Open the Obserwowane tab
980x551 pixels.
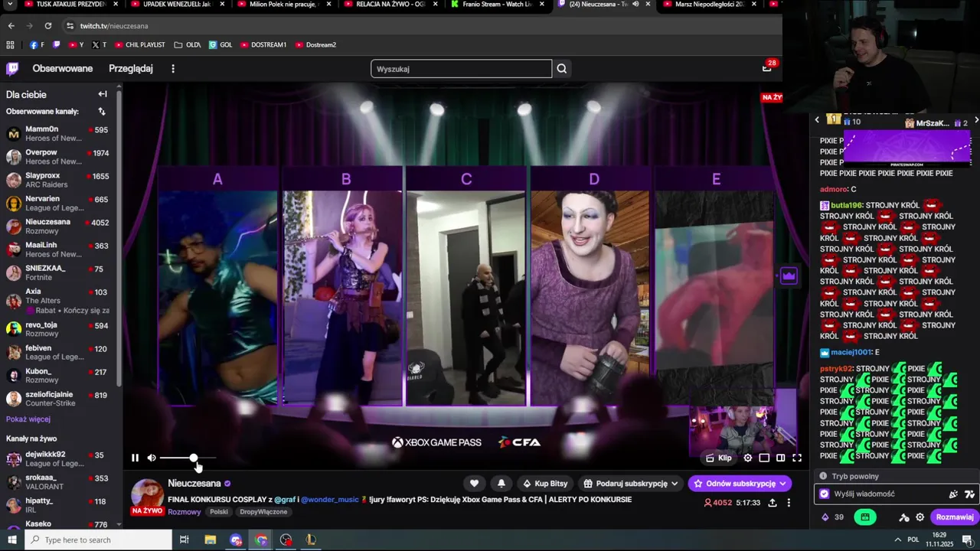tap(63, 69)
